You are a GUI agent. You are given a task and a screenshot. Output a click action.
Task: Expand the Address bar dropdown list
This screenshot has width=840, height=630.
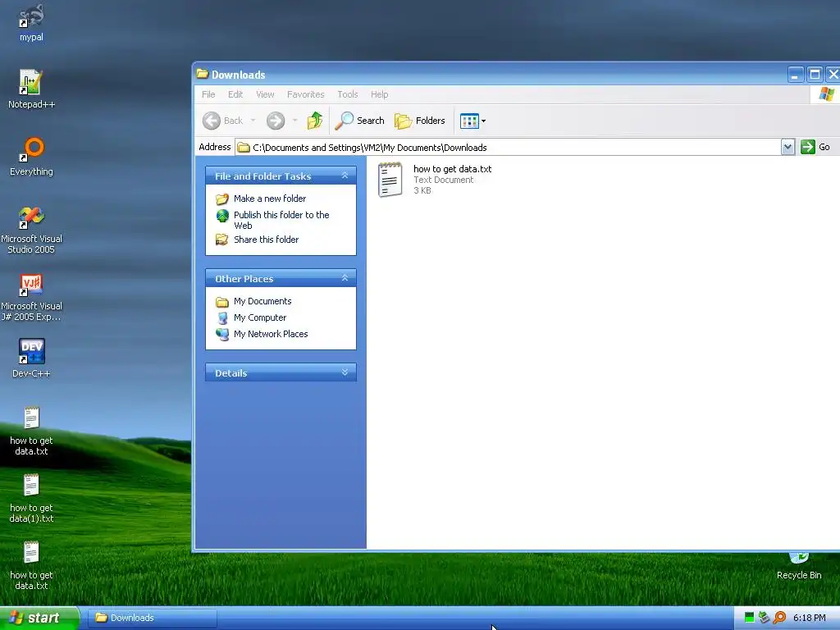tap(787, 147)
